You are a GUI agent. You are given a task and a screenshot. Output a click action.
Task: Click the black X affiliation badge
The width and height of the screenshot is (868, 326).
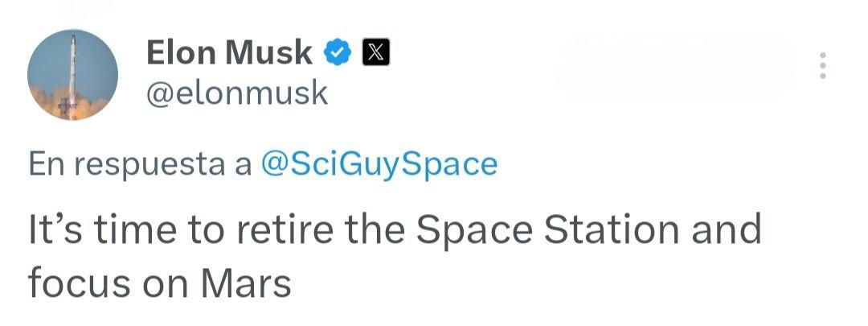(x=376, y=53)
